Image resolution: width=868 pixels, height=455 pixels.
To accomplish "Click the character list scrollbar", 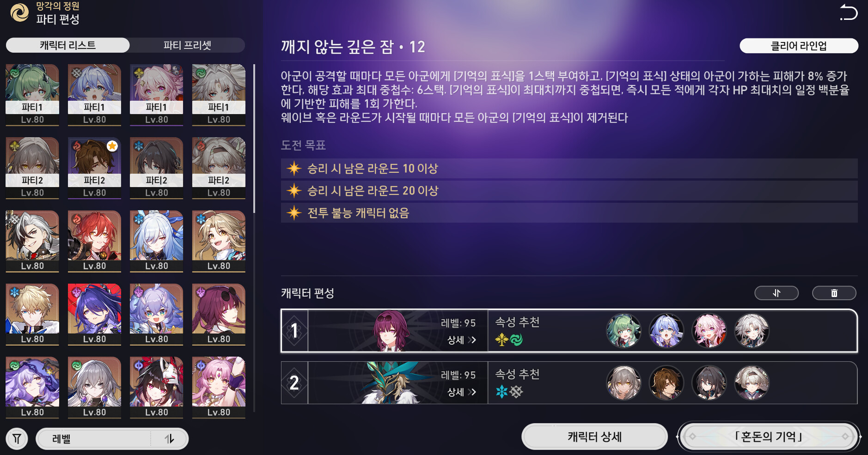I will coord(254,139).
